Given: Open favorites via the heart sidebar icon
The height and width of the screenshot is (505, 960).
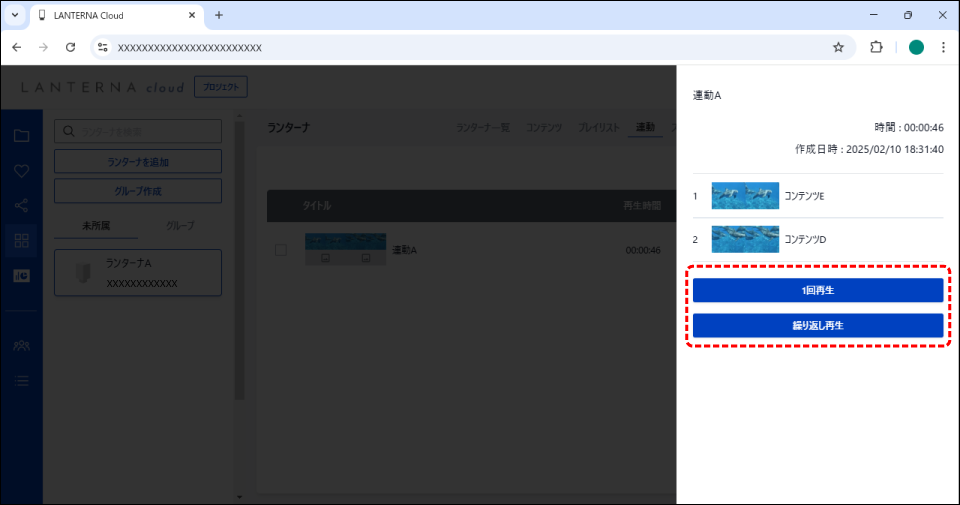Looking at the screenshot, I should click(21, 171).
